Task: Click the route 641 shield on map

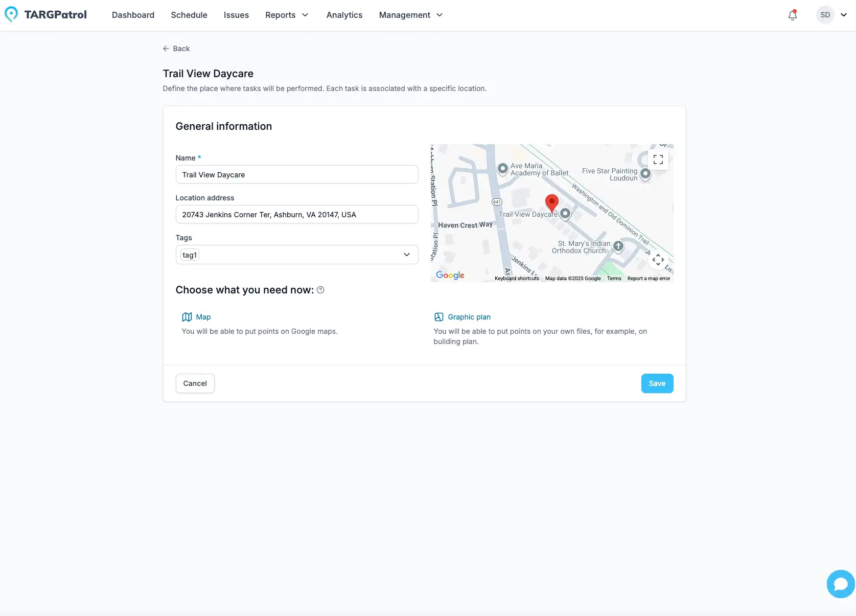Action: tap(497, 202)
